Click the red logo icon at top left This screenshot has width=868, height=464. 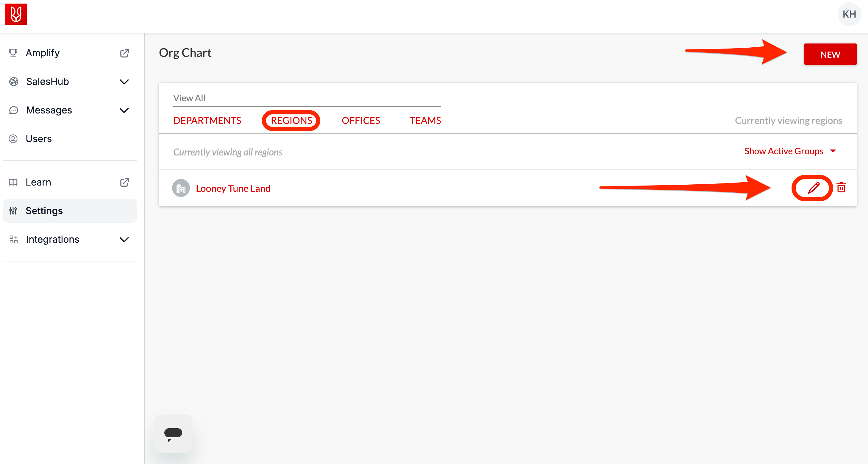pos(16,14)
